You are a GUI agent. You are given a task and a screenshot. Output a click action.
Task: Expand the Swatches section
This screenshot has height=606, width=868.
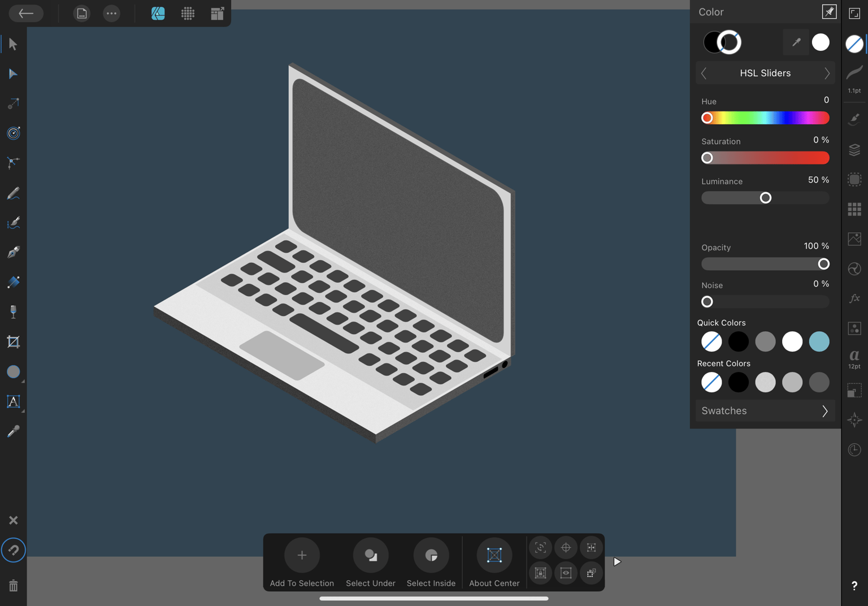[x=765, y=411]
